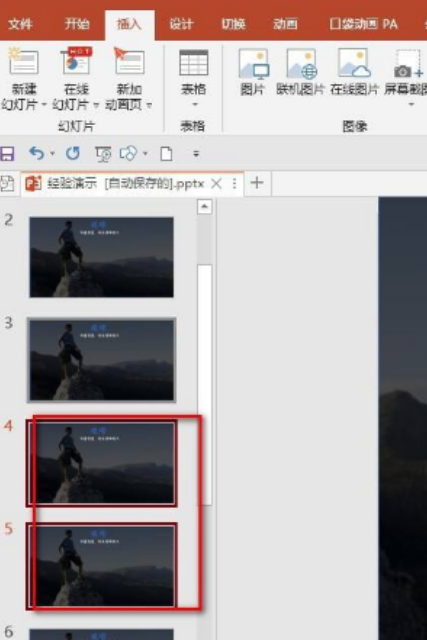Screen dimensions: 427x640
Task: Insert a picture with 图片 icon
Action: tap(254, 64)
